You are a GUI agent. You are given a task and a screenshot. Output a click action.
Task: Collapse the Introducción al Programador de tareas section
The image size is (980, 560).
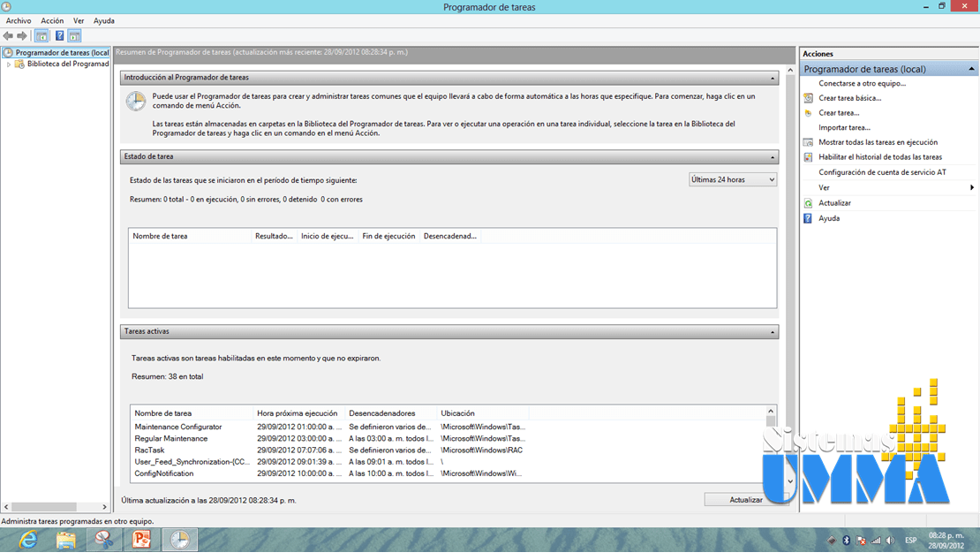click(x=771, y=77)
